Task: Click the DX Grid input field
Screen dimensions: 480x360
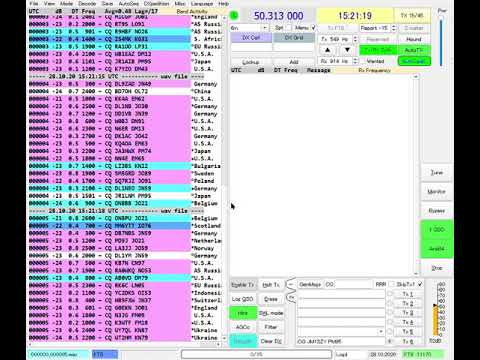Action: [x=294, y=48]
